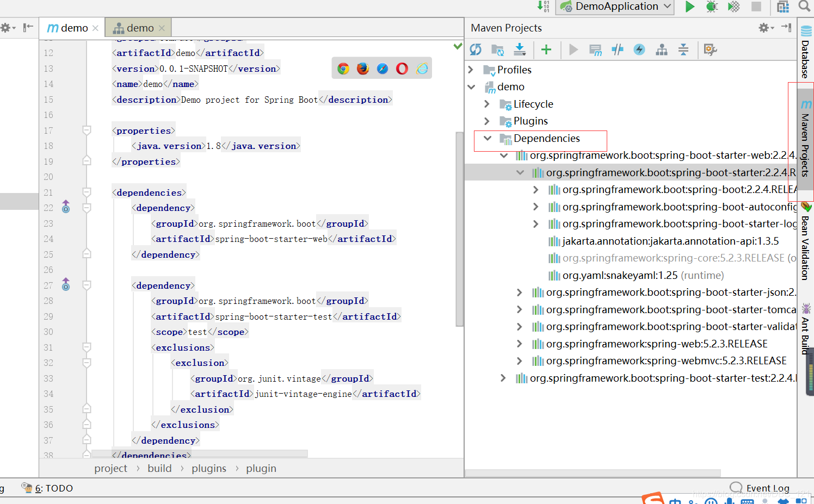Screen dimensions: 814x504
Task: Expand Profiles node in Maven tree
Action: tap(471, 70)
